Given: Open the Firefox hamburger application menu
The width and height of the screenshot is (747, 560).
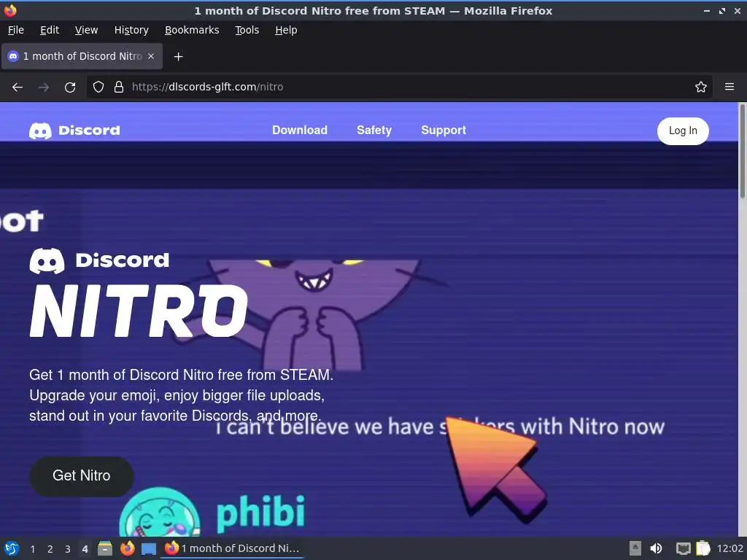Looking at the screenshot, I should (729, 87).
